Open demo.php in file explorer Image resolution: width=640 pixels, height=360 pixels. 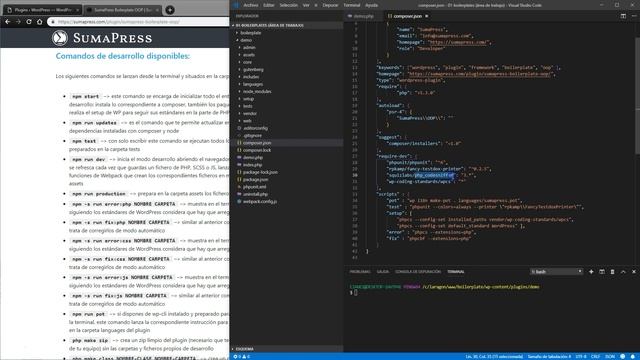253,158
